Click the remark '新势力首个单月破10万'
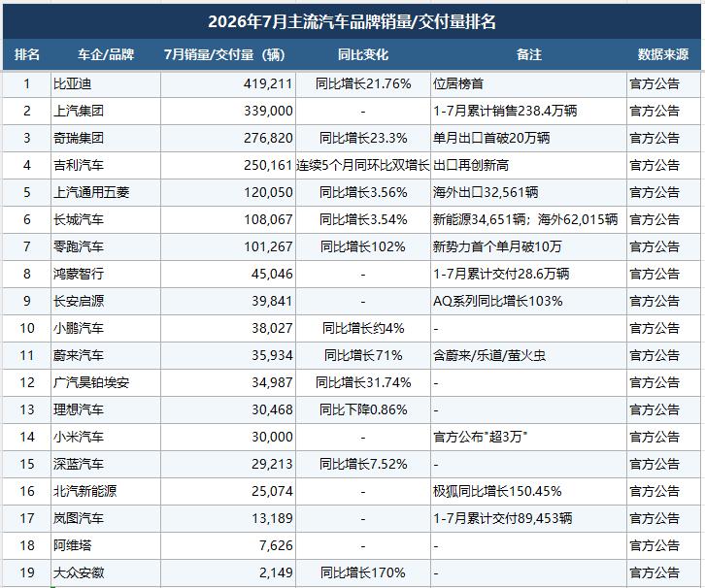The height and width of the screenshot is (588, 705). coord(497,247)
